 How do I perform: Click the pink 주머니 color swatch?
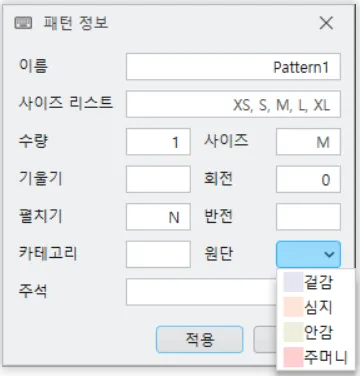293,357
